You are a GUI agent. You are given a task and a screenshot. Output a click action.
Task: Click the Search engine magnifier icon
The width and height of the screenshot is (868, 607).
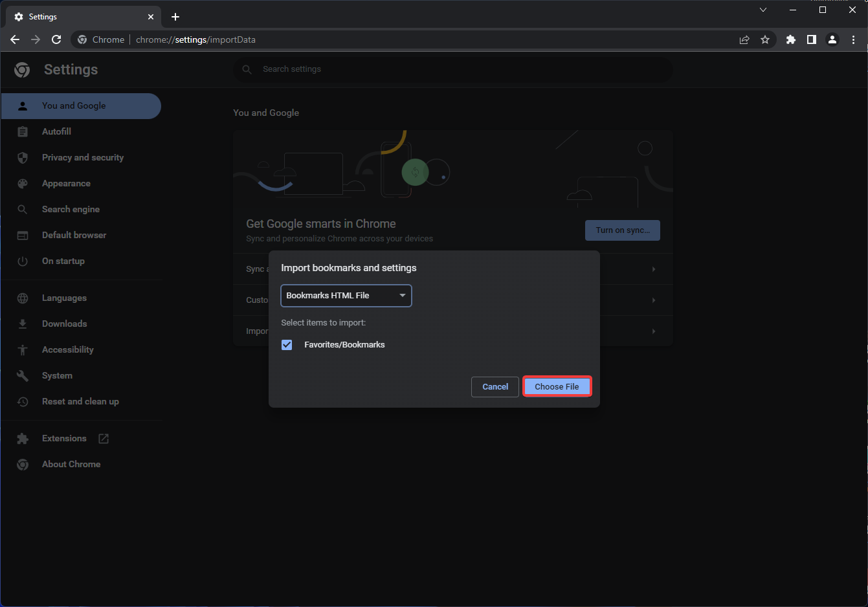point(23,209)
